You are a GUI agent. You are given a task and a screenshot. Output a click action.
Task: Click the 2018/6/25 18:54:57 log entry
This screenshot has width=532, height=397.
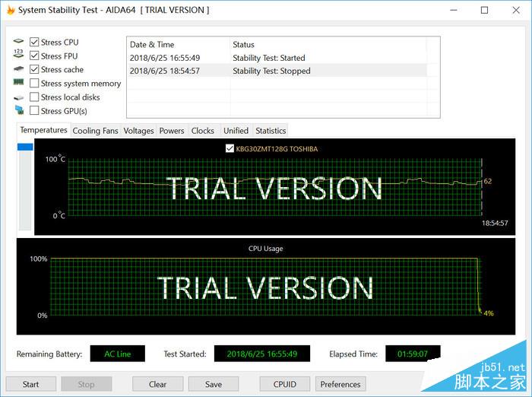tap(165, 71)
